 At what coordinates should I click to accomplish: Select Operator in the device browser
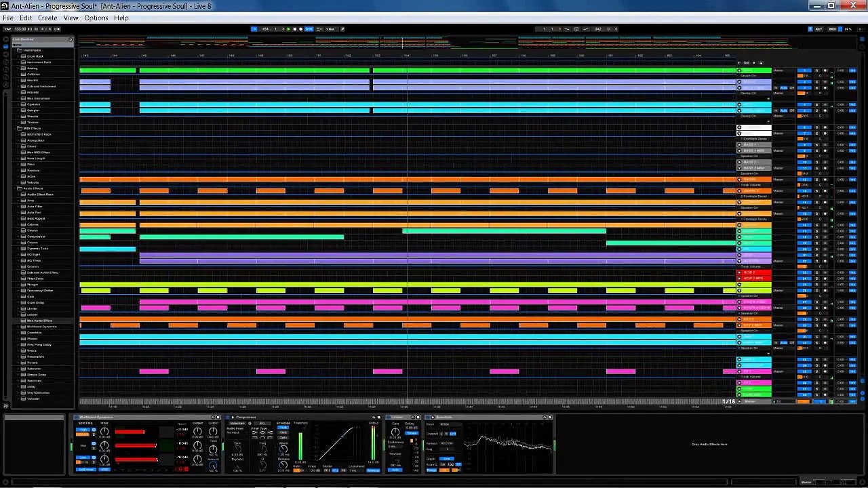pos(33,104)
